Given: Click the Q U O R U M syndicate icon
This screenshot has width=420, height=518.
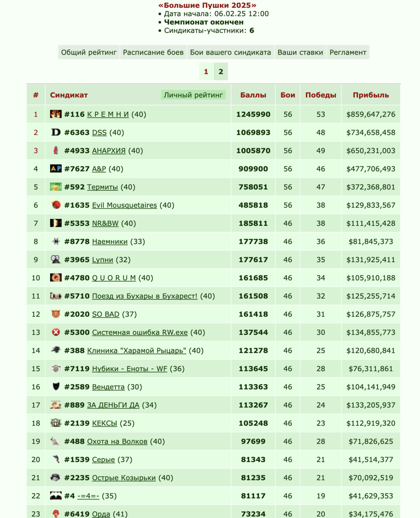Looking at the screenshot, I should click(56, 278).
